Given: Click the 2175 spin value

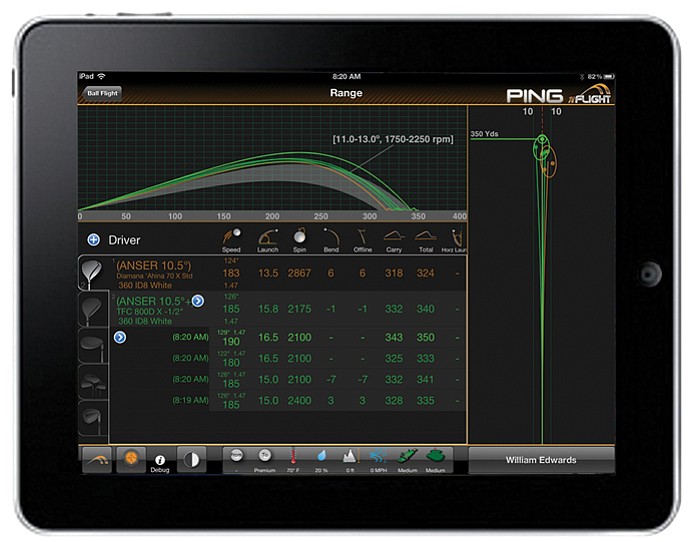Looking at the screenshot, I should pyautogui.click(x=299, y=309).
